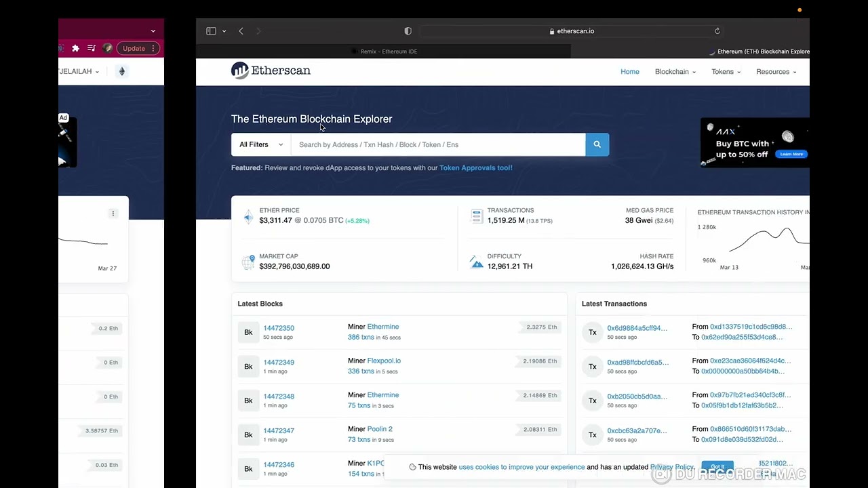Open transaction 0xb2050cb5d0aa...
Image resolution: width=868 pixels, height=488 pixels.
point(637,396)
